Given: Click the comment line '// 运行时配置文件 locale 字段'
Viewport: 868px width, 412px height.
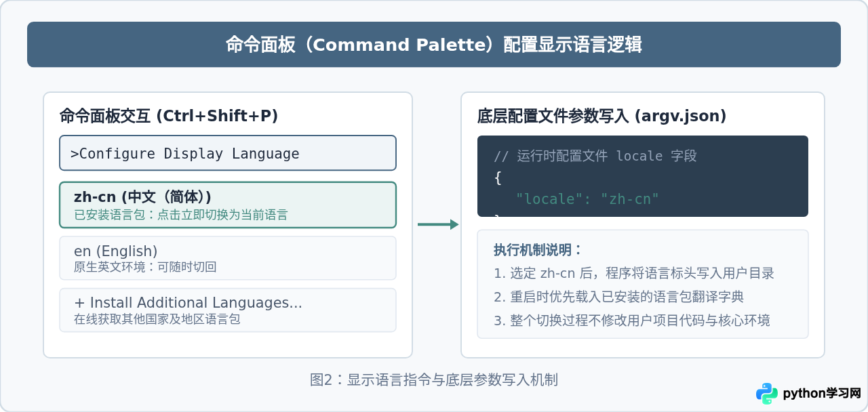Looking at the screenshot, I should 595,156.
